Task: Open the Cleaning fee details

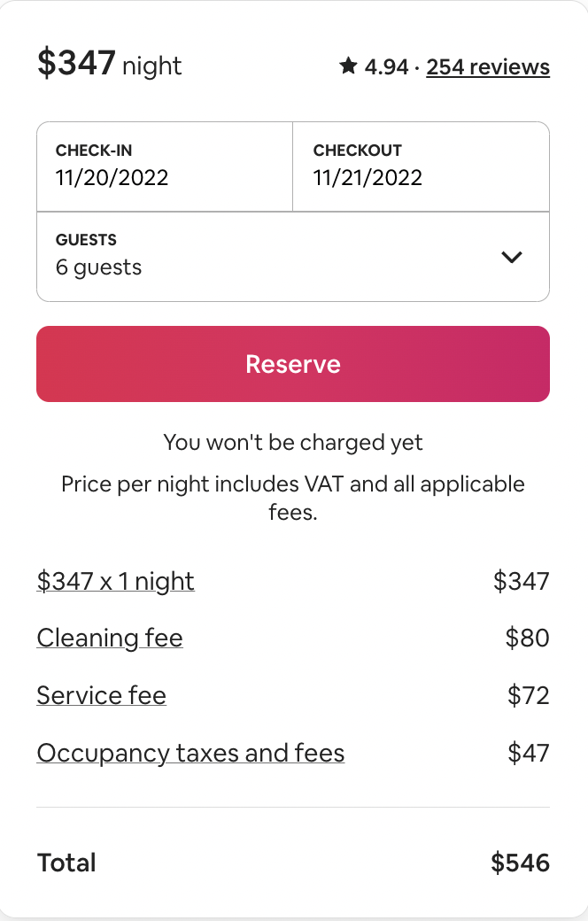Action: [110, 638]
